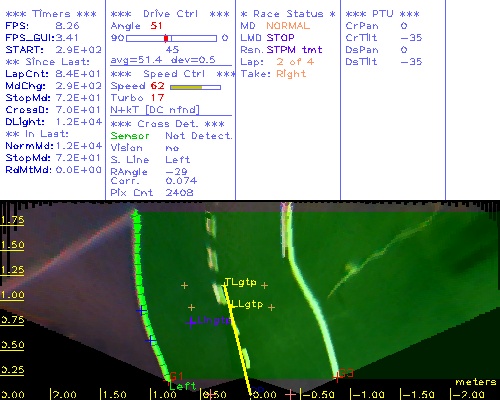Click the Angle value 51
500x400 pixels.
[x=156, y=26]
